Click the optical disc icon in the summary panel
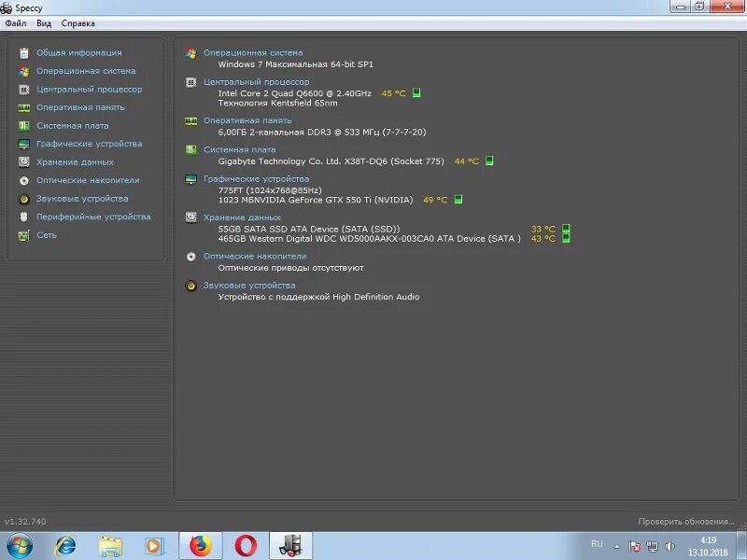The height and width of the screenshot is (560, 747). coord(191,257)
